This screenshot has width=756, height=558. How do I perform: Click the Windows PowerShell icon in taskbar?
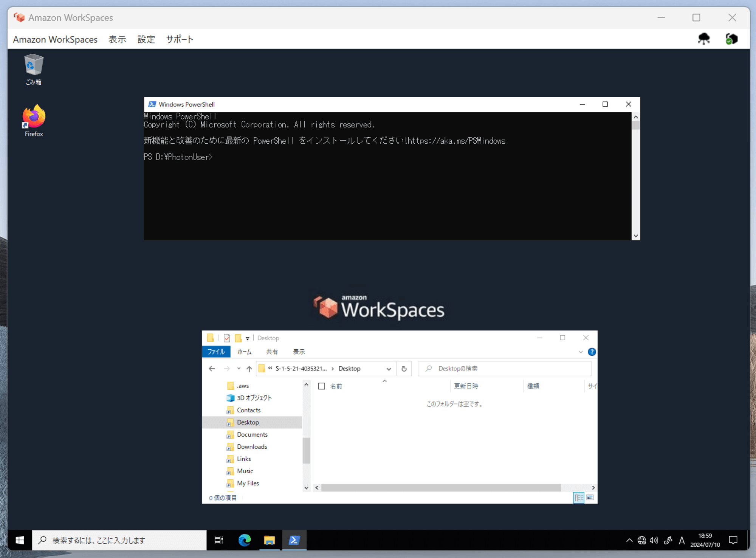click(295, 540)
